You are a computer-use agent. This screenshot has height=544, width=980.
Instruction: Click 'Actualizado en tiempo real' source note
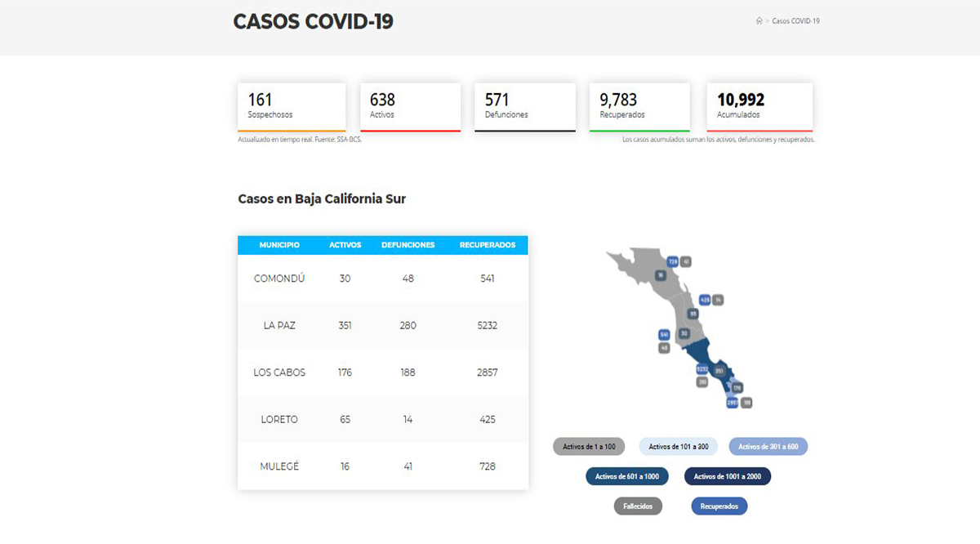tap(299, 140)
